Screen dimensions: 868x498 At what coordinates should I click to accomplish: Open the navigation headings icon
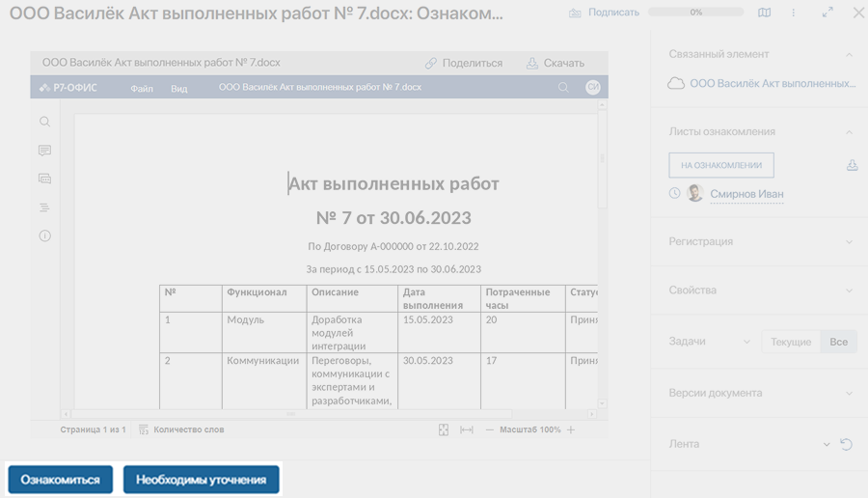[x=44, y=207]
